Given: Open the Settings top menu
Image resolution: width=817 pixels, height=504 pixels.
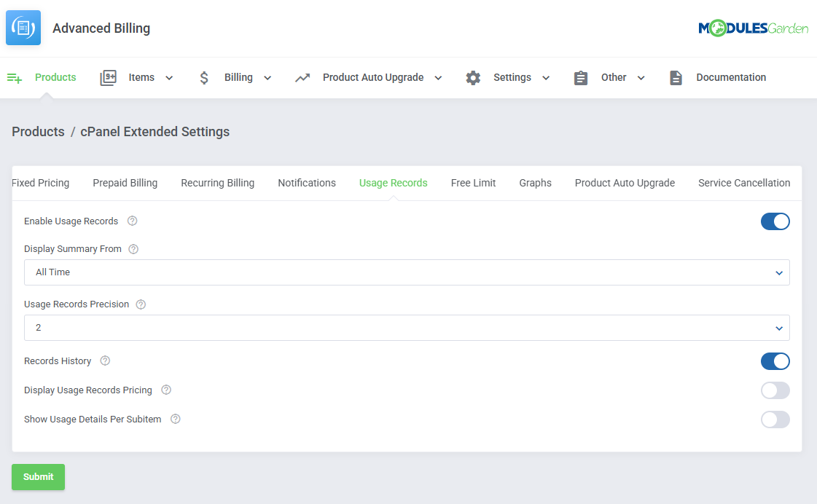Looking at the screenshot, I should point(512,78).
